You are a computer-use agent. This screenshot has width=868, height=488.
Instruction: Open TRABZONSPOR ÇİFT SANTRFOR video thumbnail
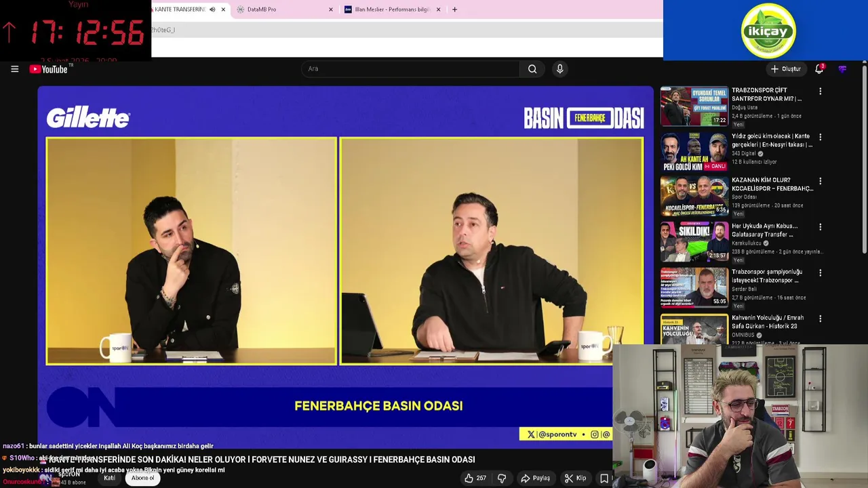tap(694, 106)
